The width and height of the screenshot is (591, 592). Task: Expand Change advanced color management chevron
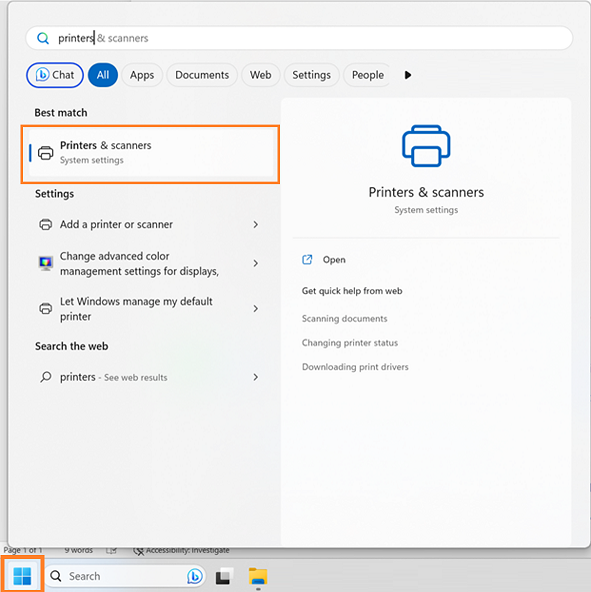(256, 263)
